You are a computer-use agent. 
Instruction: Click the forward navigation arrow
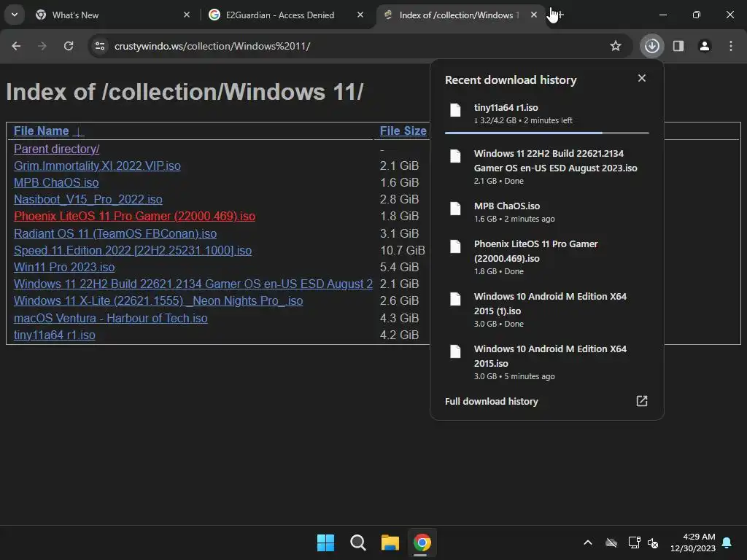(x=42, y=46)
